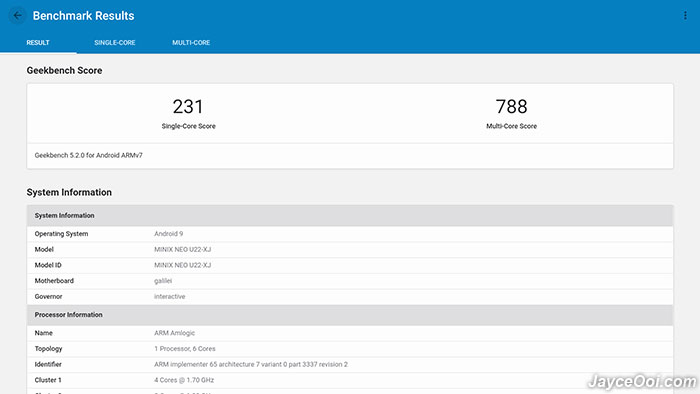
Task: Click MINIX NEO U22-XJ in Model ID row
Action: [x=183, y=265]
